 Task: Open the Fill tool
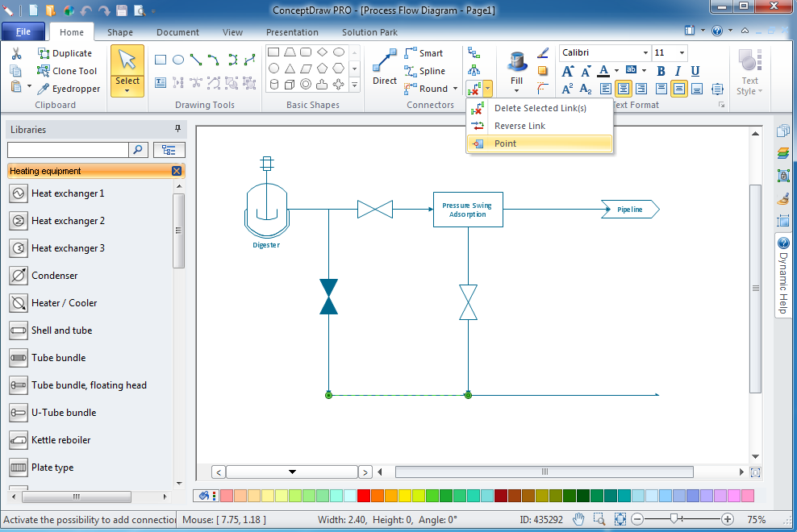[516, 64]
